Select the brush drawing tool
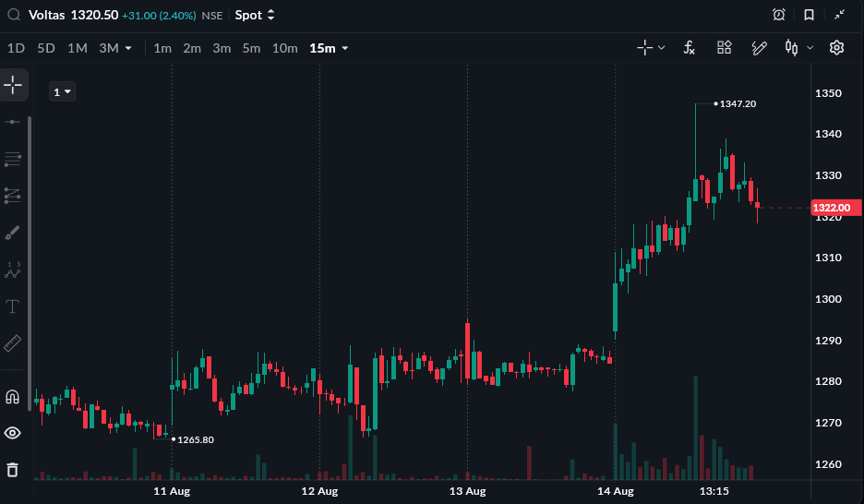 (x=12, y=233)
